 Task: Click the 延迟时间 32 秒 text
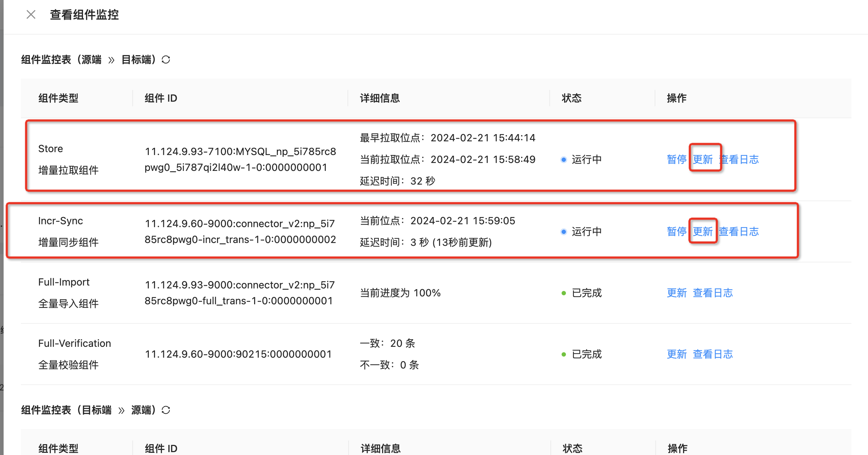398,181
